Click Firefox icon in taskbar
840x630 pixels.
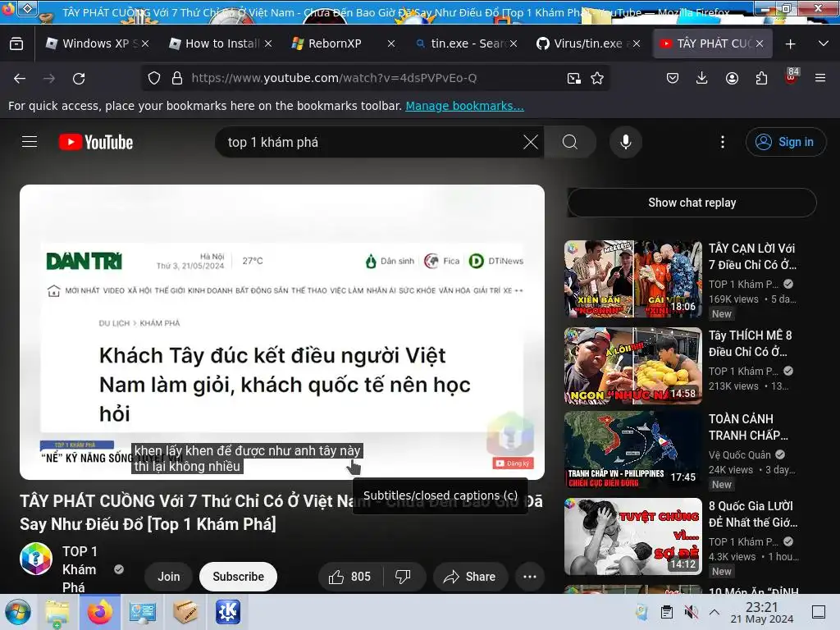pos(99,612)
